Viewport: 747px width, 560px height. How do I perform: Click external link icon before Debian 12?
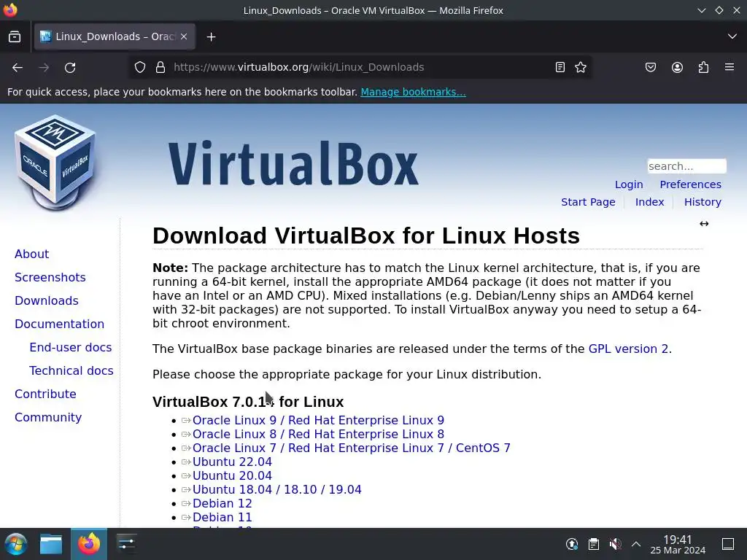pos(186,503)
